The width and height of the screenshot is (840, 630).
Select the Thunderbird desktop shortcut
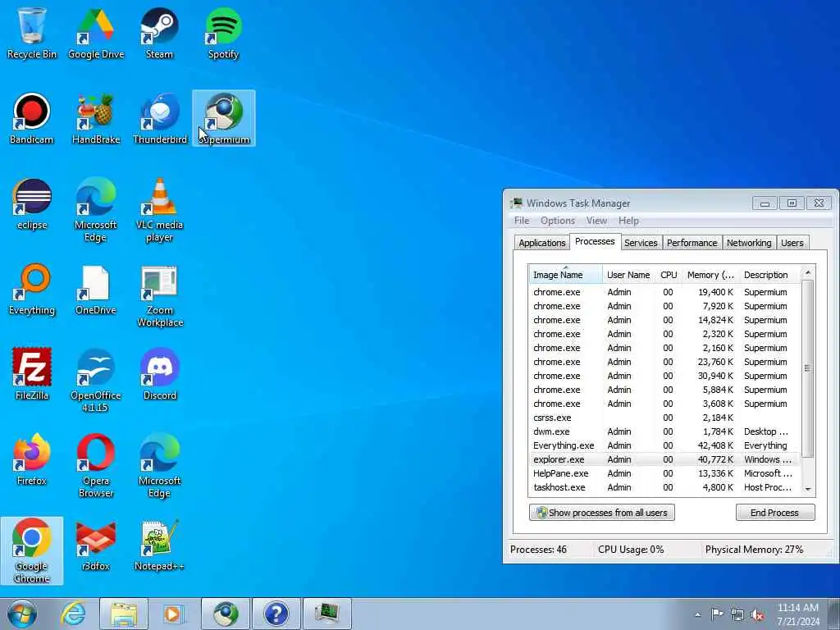[160, 119]
